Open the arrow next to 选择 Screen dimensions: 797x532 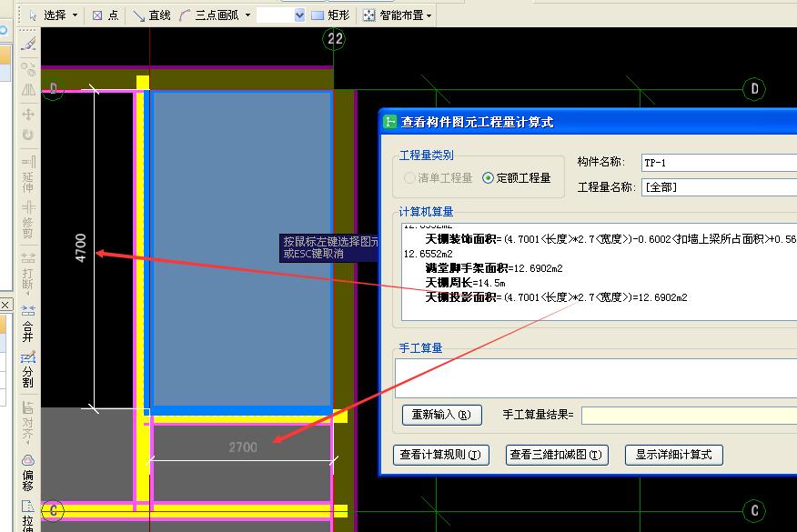pyautogui.click(x=76, y=15)
